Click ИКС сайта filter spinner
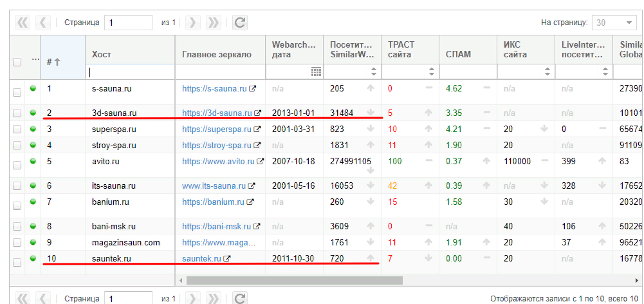The height and width of the screenshot is (304, 644). (547, 71)
